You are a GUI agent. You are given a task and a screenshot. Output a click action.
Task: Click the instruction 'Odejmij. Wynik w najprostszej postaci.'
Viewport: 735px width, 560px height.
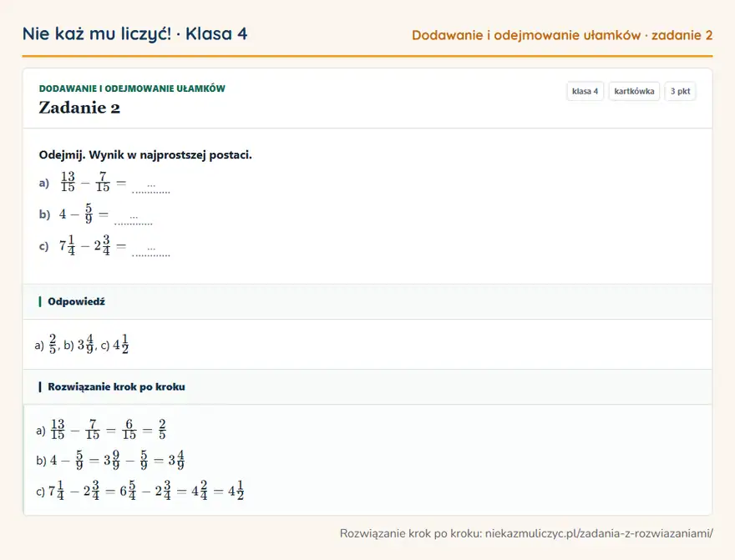(145, 155)
